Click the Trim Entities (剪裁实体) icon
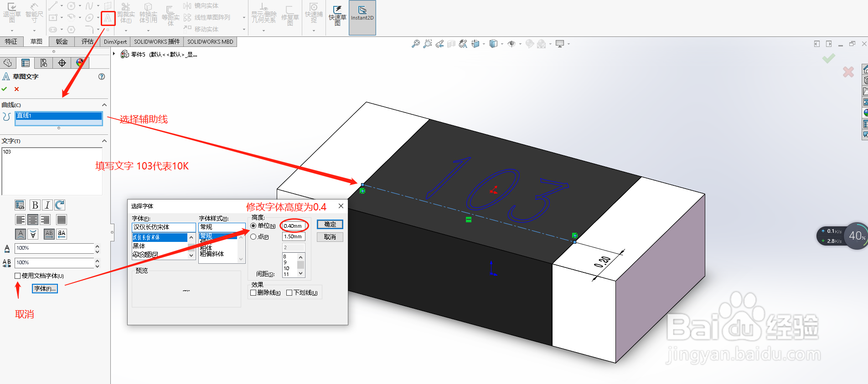The height and width of the screenshot is (384, 868). (x=126, y=13)
